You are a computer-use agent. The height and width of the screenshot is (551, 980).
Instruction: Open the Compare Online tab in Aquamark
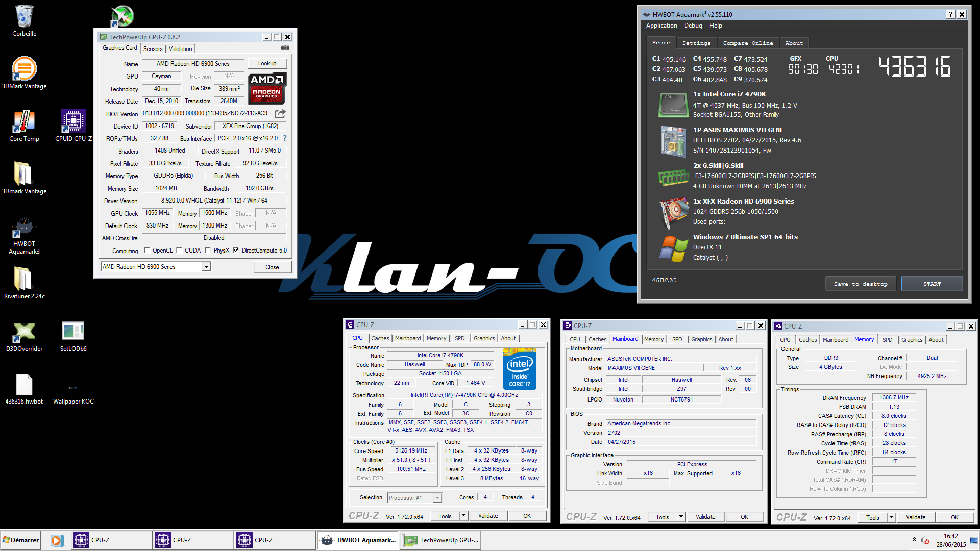[x=748, y=43]
